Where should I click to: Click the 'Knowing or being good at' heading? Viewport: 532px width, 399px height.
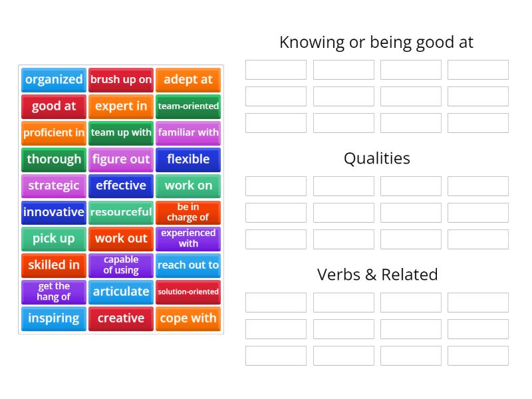[x=376, y=42]
